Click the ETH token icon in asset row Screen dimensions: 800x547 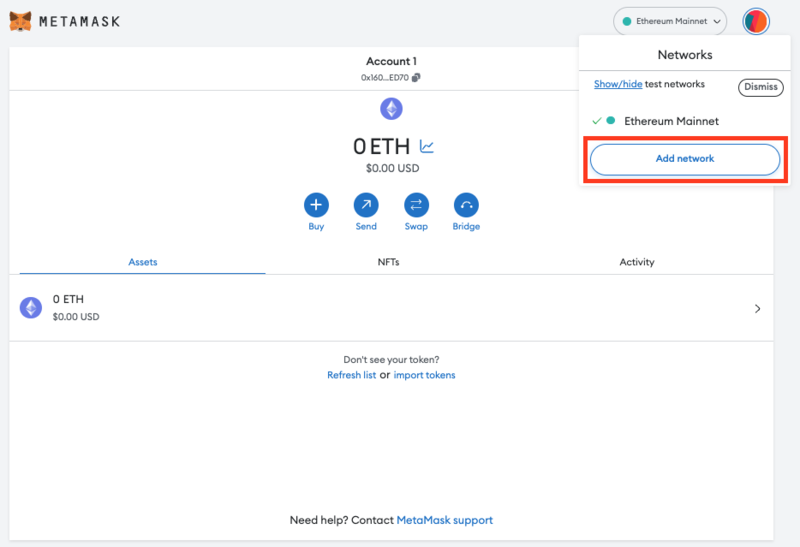pos(31,308)
